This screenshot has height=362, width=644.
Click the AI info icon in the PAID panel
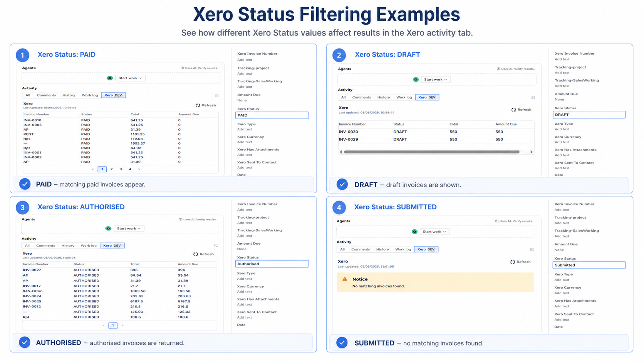tap(182, 68)
